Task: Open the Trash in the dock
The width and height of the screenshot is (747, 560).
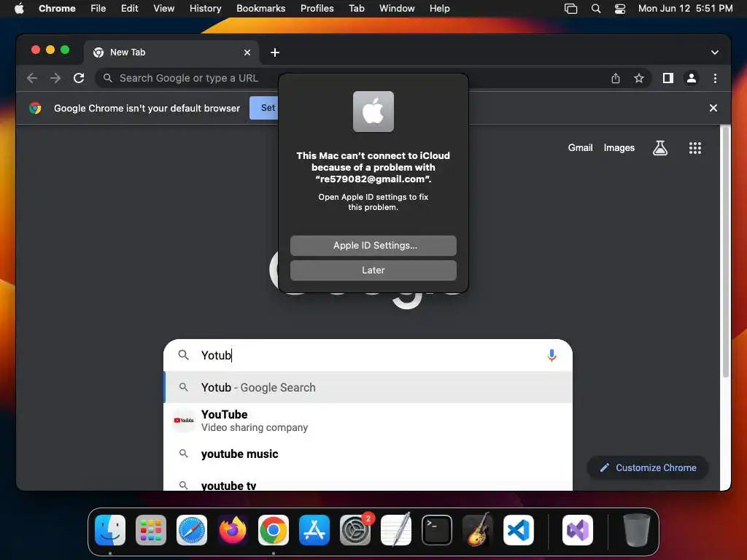Action: 636,530
